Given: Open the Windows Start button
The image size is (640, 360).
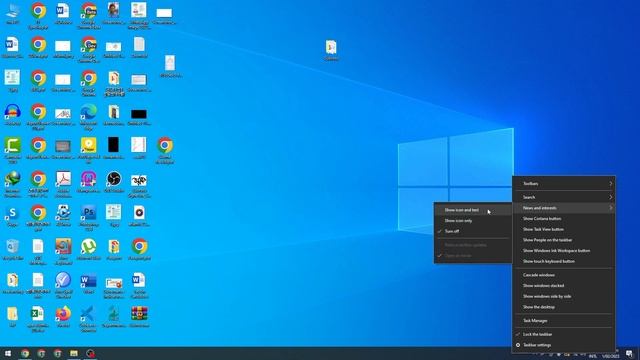Looking at the screenshot, I should tap(8, 353).
